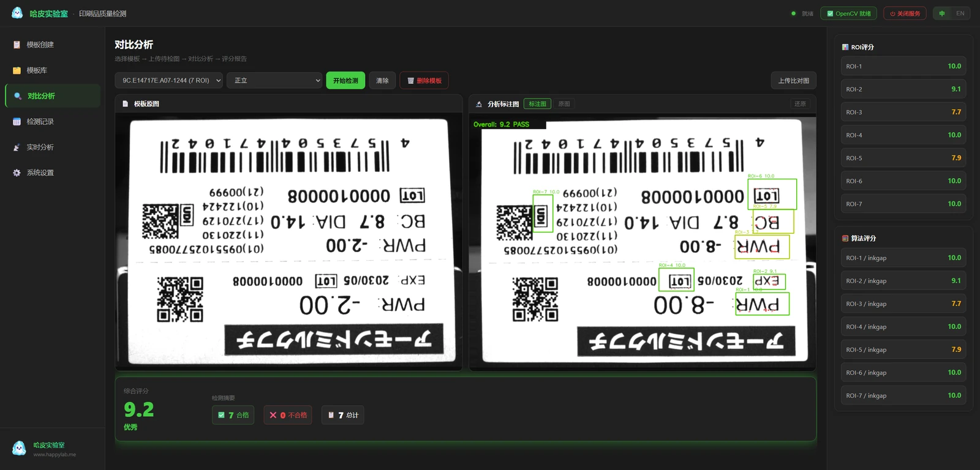This screenshot has height=470, width=980.
Task: Select the ROI-4 / inkgap row
Action: pos(903,327)
